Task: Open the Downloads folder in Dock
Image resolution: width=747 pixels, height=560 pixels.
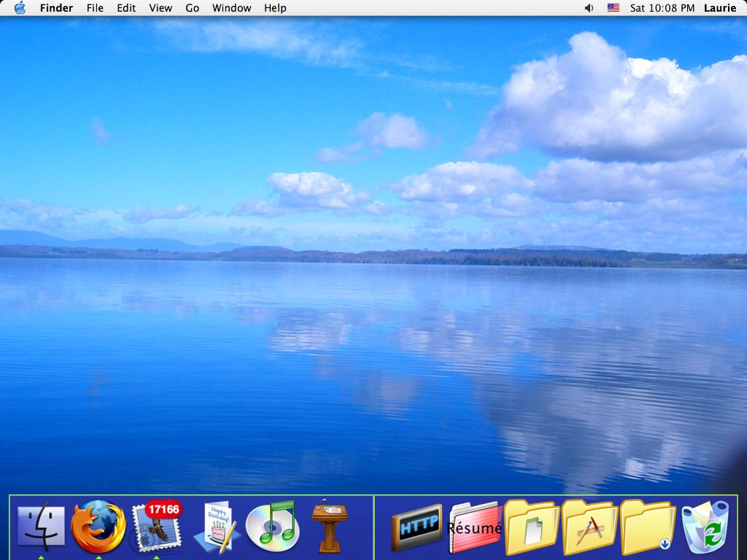Action: pyautogui.click(x=648, y=526)
